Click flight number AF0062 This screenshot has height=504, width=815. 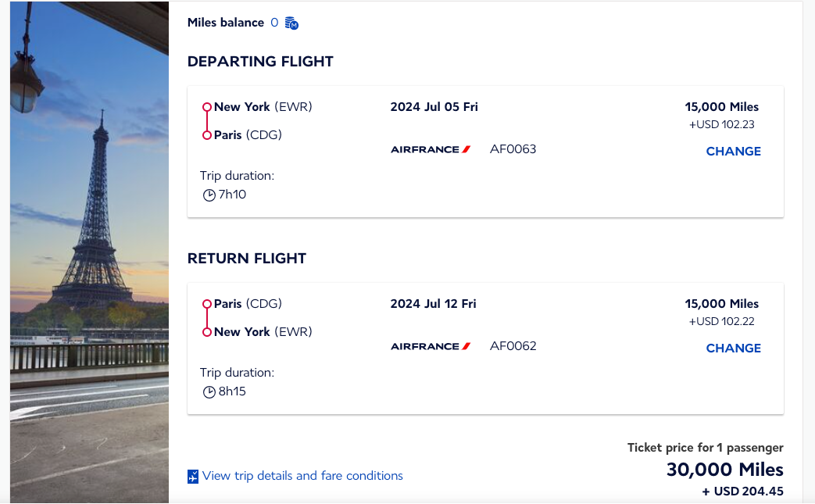tap(513, 345)
